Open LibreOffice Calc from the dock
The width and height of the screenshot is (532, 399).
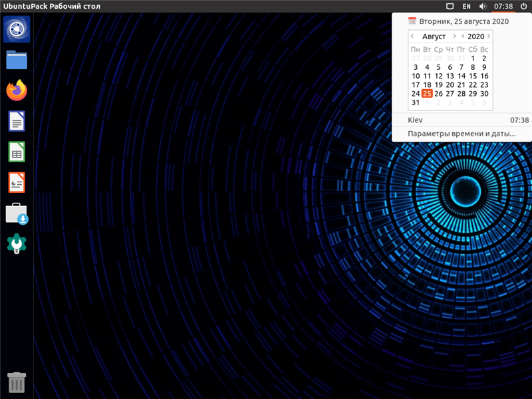[x=17, y=152]
